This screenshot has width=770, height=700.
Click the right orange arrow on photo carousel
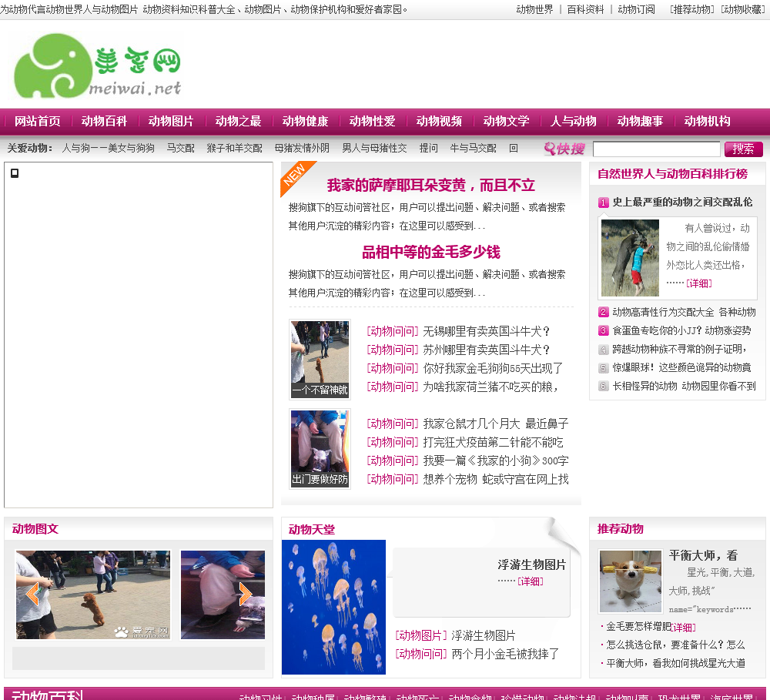click(x=246, y=594)
